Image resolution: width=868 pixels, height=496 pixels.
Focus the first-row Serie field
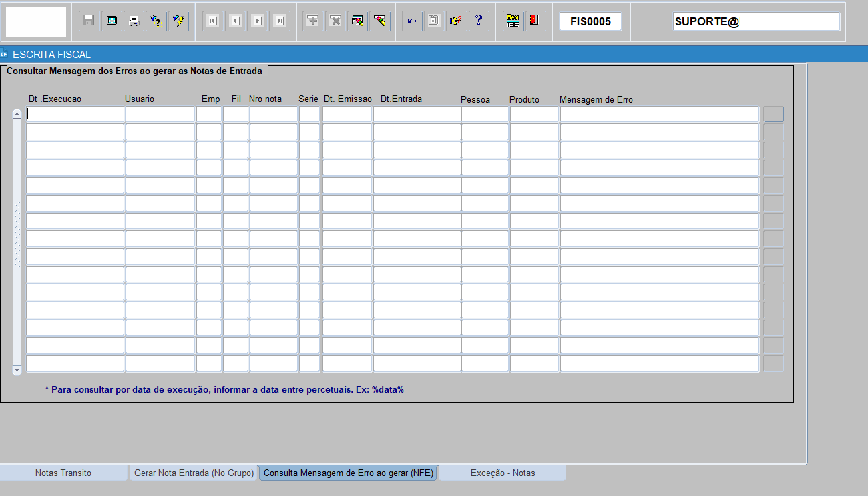(310, 114)
